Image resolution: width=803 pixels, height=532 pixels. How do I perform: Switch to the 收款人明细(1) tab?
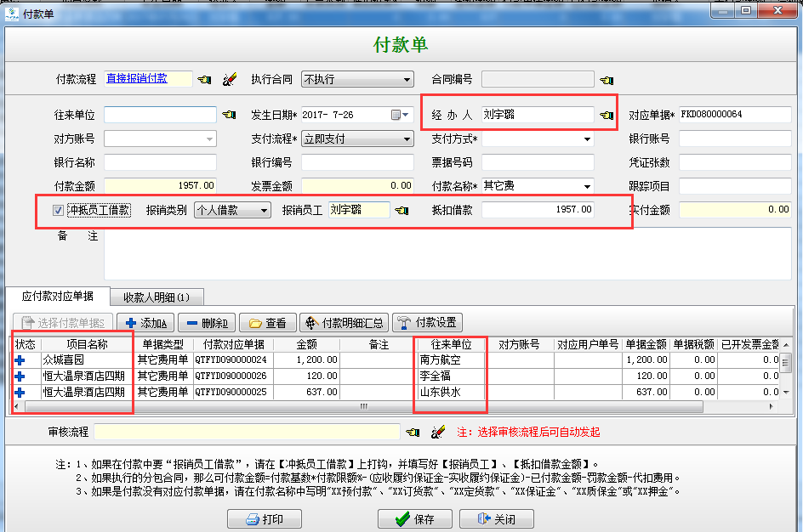coord(156,297)
